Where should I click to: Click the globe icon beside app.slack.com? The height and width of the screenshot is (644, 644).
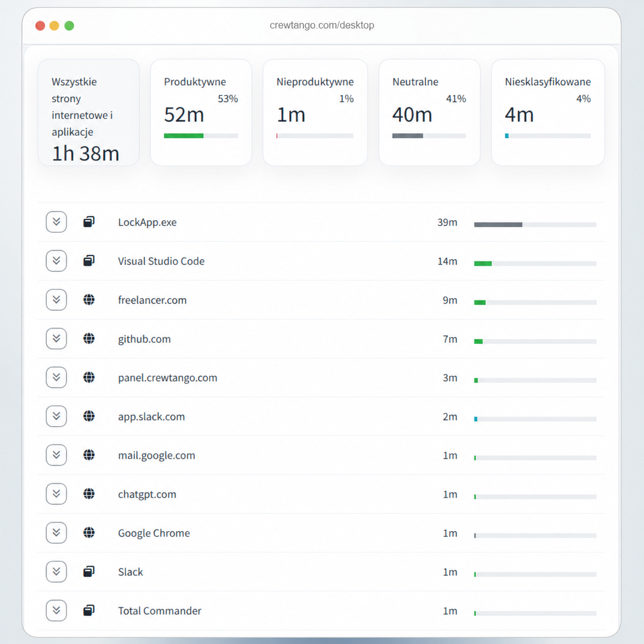[x=89, y=416]
